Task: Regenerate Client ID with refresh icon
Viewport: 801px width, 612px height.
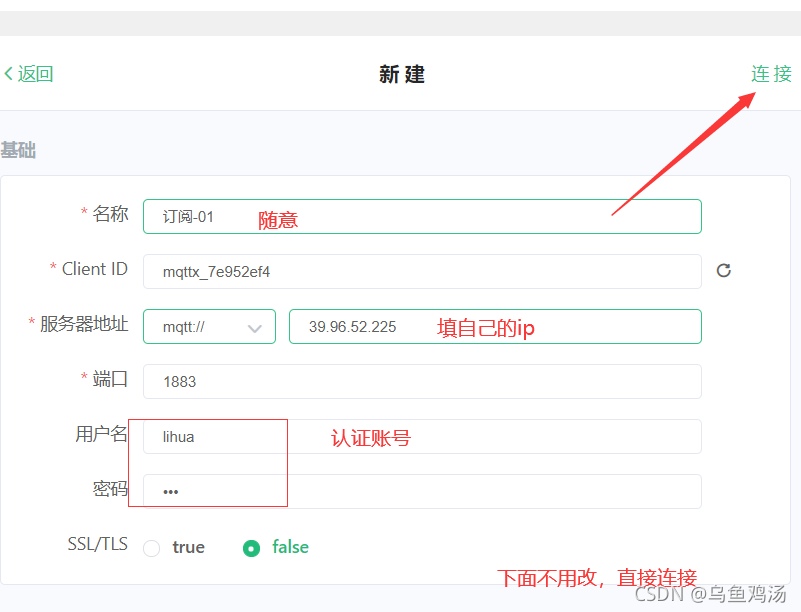Action: coord(723,270)
